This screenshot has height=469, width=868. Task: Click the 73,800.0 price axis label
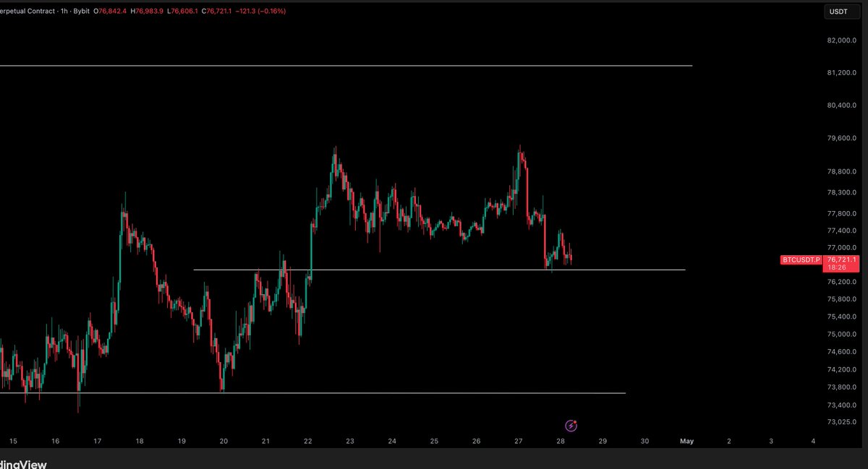click(x=841, y=387)
